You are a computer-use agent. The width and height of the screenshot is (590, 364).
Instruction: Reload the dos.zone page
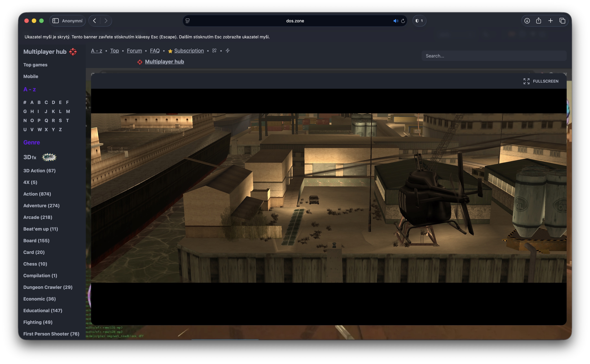coord(403,21)
